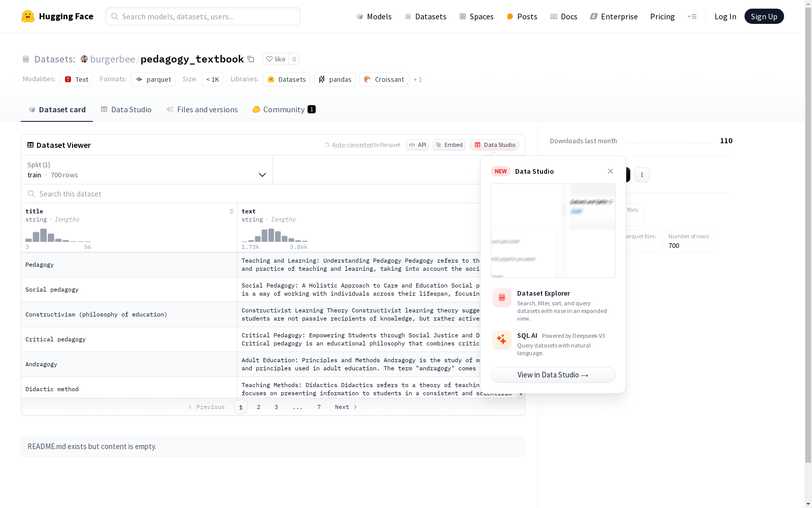Go to Models in top navigation
812x508 pixels.
pos(374,16)
